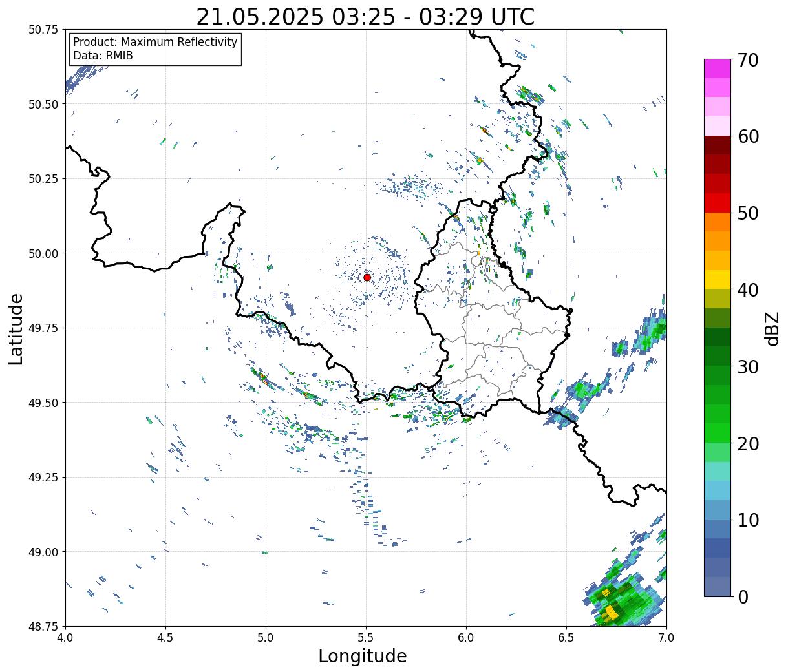Click latitude tick label 49.00
The height and width of the screenshot is (672, 788).
[x=43, y=552]
